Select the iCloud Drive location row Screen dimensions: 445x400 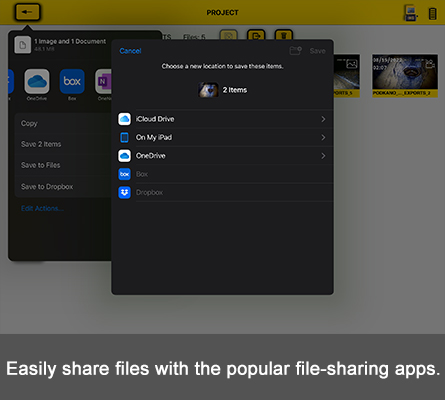click(x=222, y=119)
